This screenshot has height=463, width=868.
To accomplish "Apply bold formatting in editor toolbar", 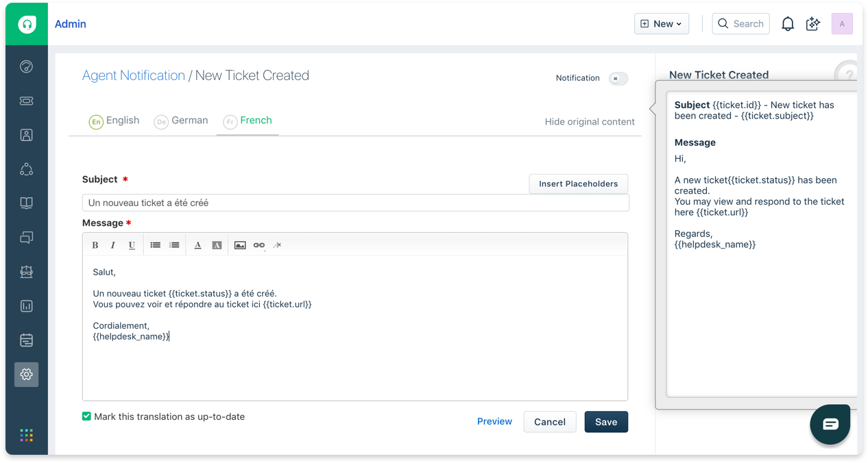I will tap(95, 245).
